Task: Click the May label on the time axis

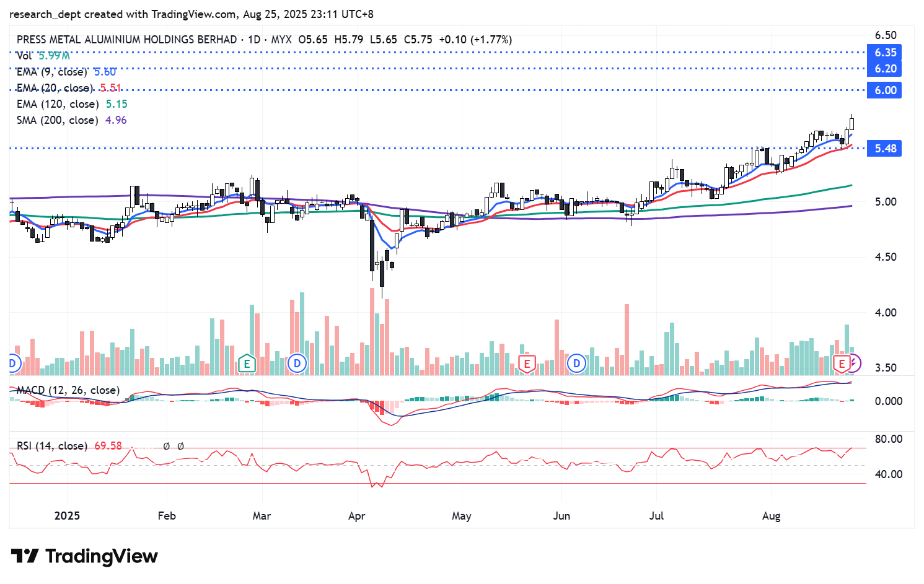Action: (x=462, y=516)
